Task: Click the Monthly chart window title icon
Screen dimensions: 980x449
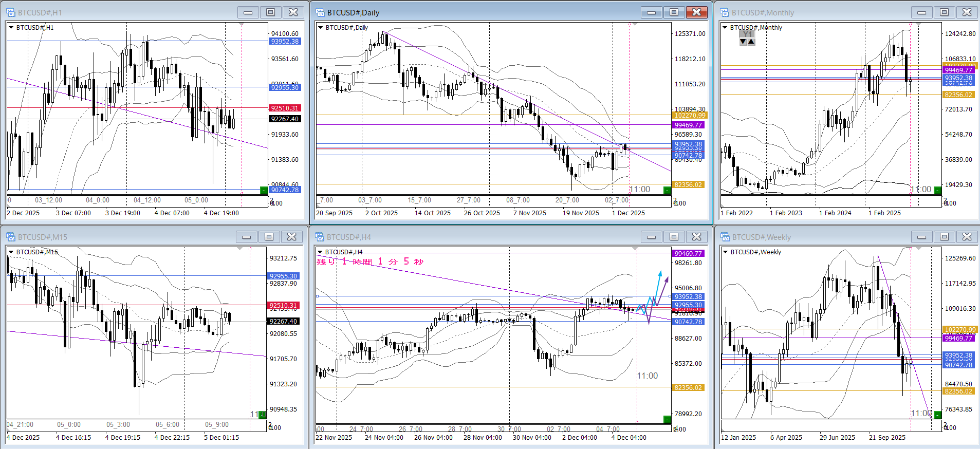Action: coord(725,12)
